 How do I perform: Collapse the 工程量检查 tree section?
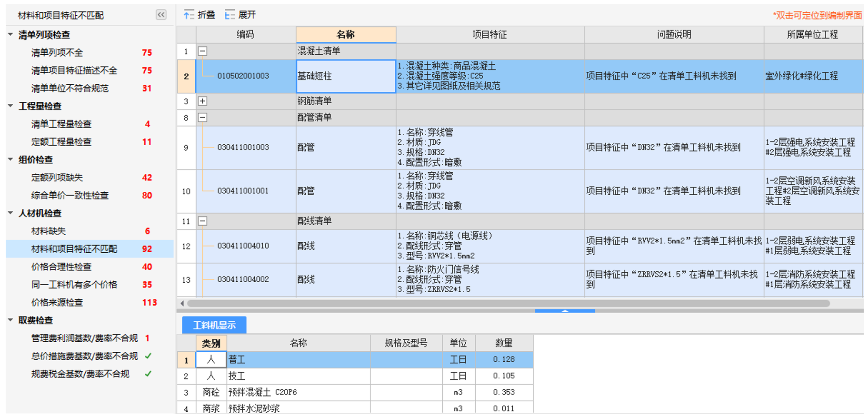pyautogui.click(x=10, y=106)
